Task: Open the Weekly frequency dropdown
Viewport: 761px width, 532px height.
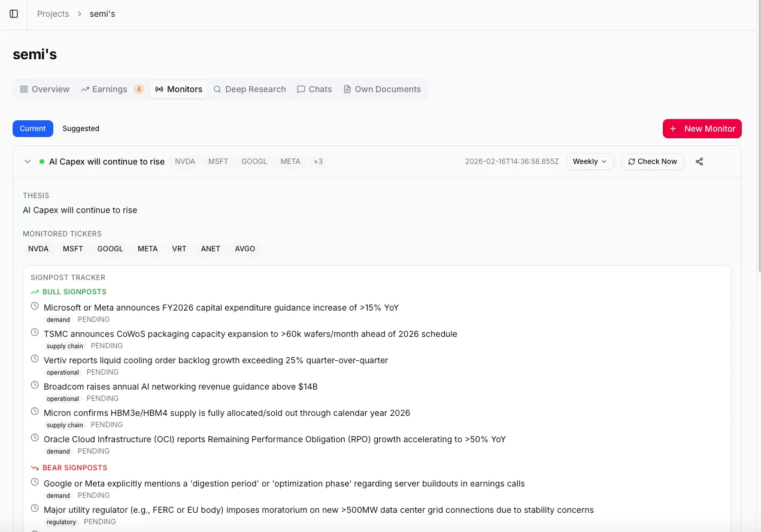Action: [x=590, y=161]
